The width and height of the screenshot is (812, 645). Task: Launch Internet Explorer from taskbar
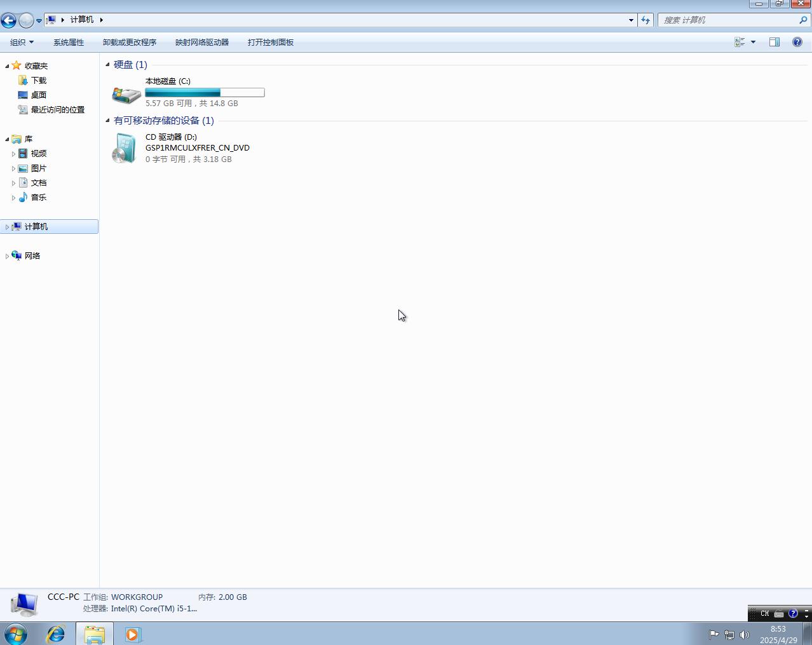56,634
